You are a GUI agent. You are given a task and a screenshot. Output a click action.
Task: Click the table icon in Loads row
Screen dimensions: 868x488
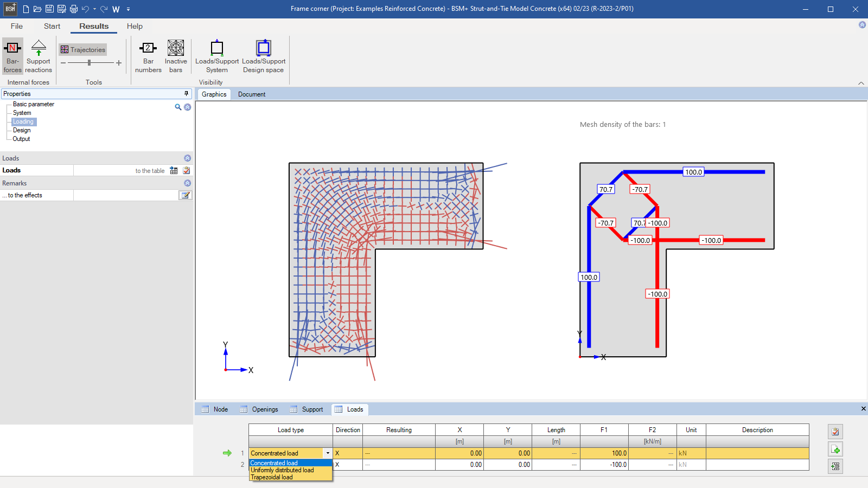pos(174,170)
